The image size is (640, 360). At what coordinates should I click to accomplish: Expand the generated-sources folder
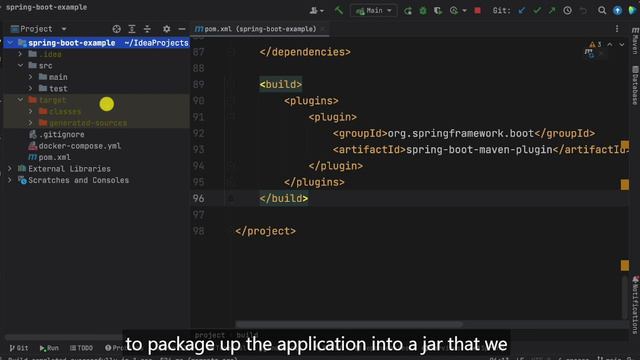click(x=31, y=122)
